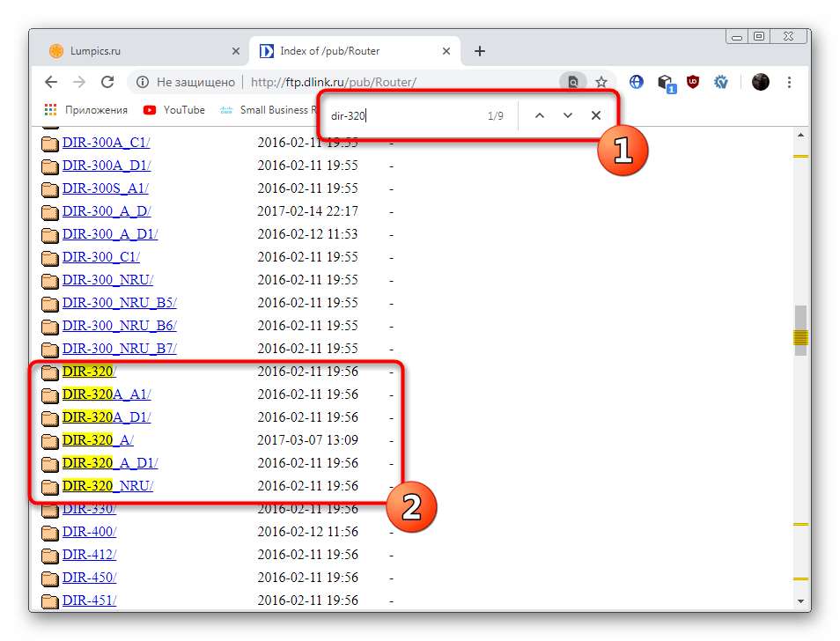Open the blue globe extension
Viewport: 840px width, 641px height.
click(x=636, y=82)
